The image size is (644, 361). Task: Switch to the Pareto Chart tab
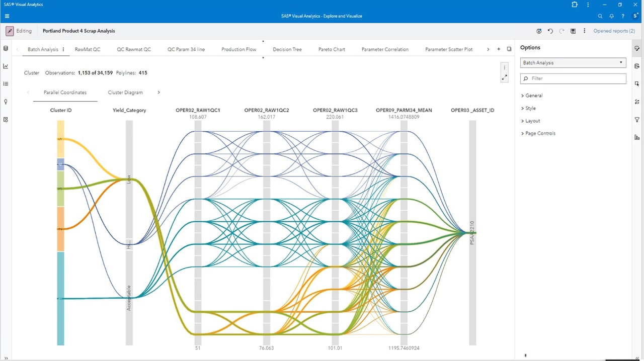tap(331, 49)
